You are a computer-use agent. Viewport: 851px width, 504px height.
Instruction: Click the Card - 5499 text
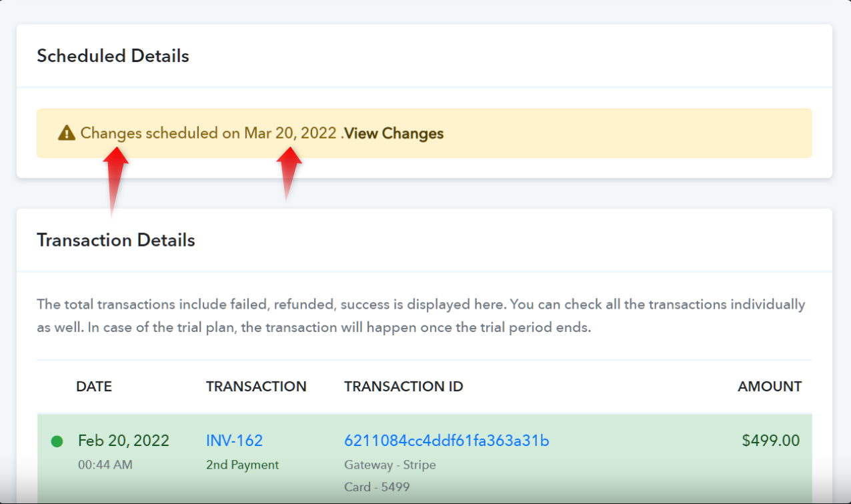pyautogui.click(x=377, y=487)
